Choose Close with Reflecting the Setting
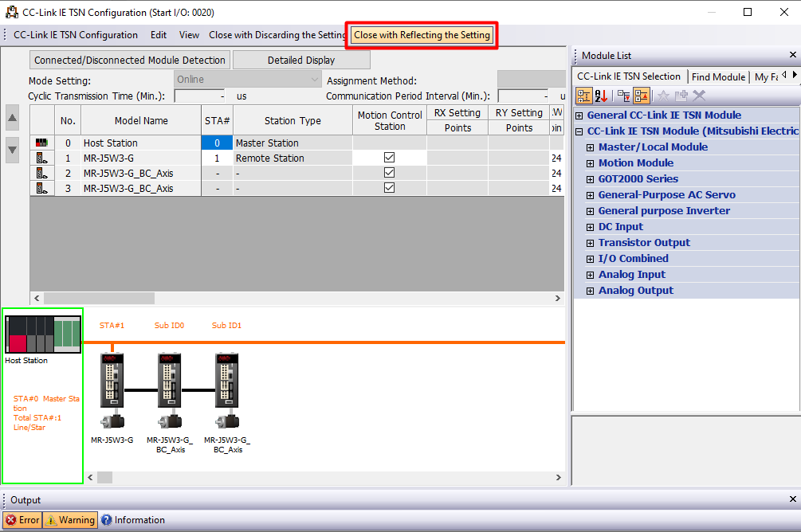This screenshot has height=532, width=801. pyautogui.click(x=422, y=35)
